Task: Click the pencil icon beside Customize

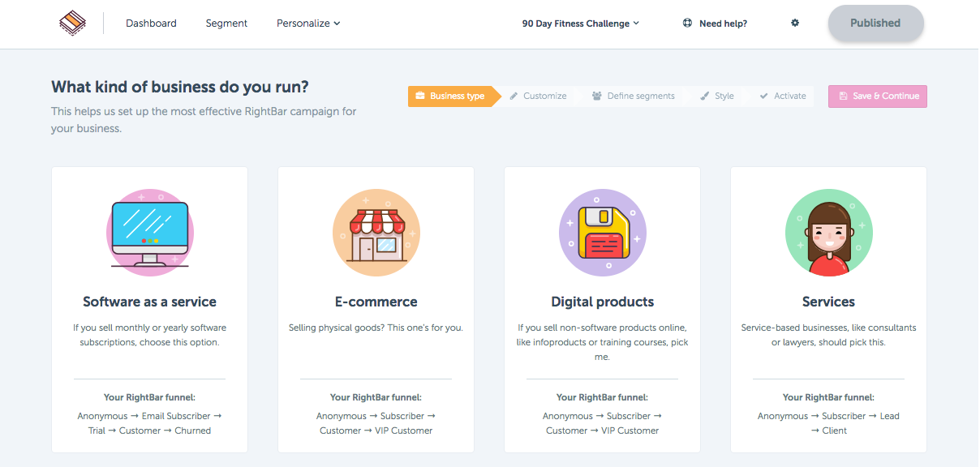Action: tap(514, 96)
